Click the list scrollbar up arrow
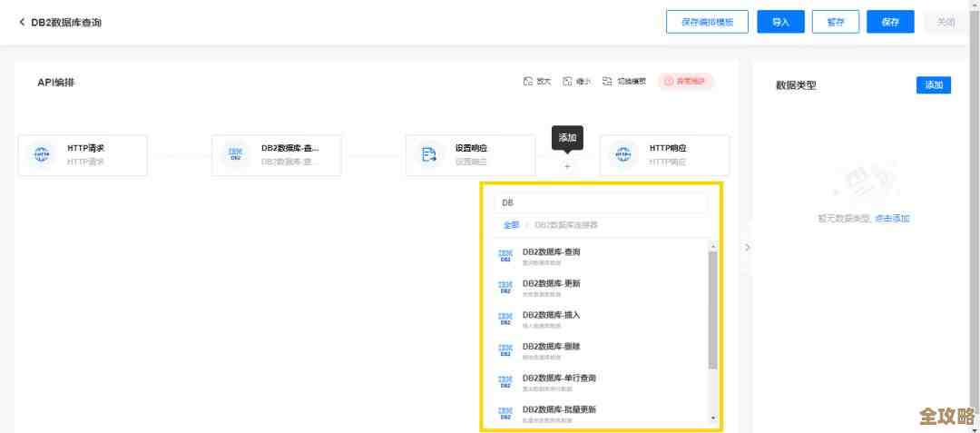The height and width of the screenshot is (433, 980). point(712,246)
